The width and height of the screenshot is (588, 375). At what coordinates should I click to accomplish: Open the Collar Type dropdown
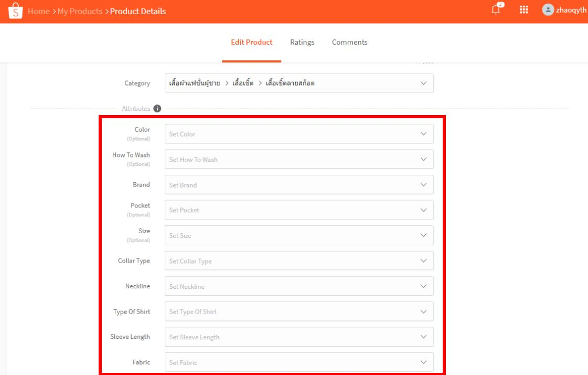tap(299, 261)
